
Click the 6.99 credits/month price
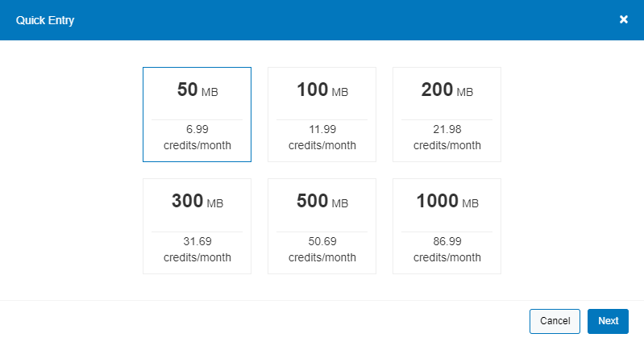click(197, 137)
